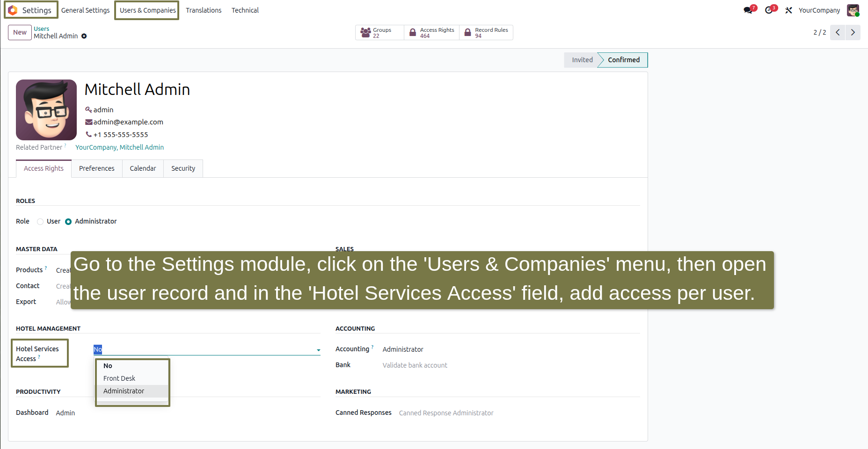Go to next record arrow
The image size is (868, 449).
click(x=853, y=32)
